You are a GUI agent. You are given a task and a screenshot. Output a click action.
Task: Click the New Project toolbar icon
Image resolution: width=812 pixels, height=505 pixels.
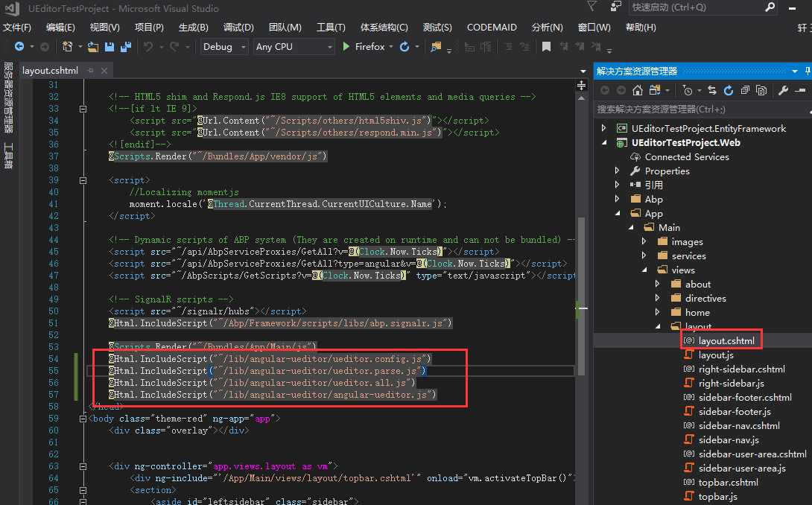pyautogui.click(x=67, y=47)
